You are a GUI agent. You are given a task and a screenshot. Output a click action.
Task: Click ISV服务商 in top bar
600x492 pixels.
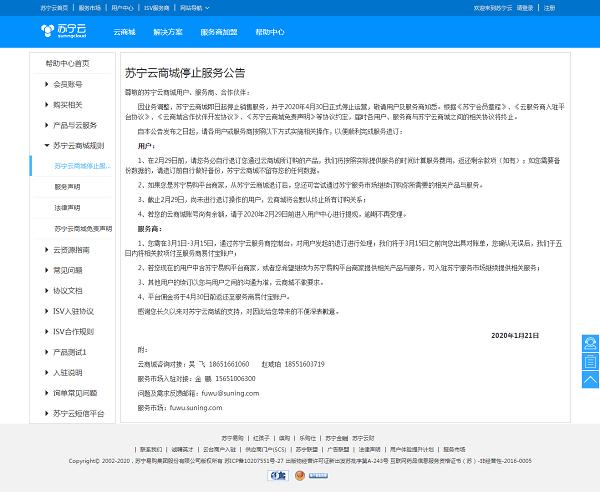(157, 8)
